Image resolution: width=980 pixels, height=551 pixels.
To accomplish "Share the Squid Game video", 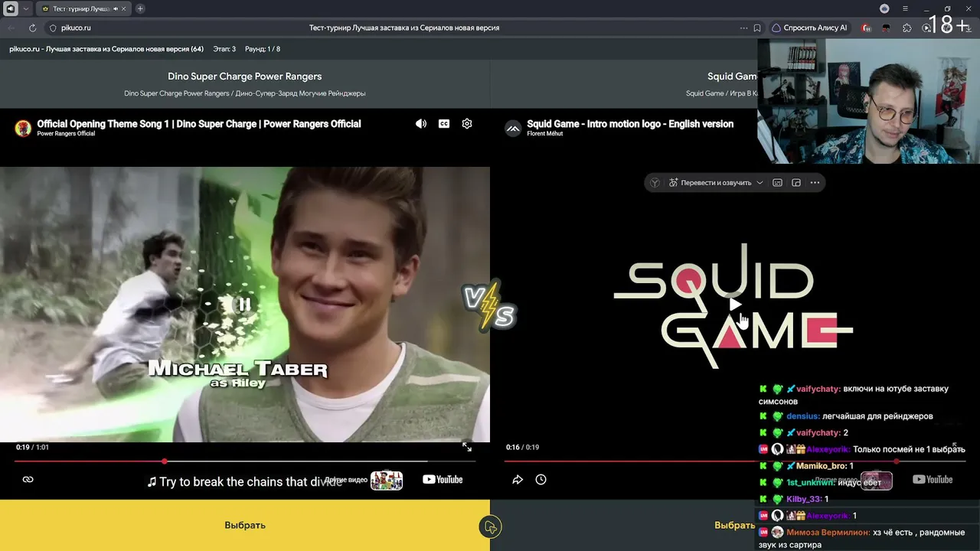I will click(518, 480).
